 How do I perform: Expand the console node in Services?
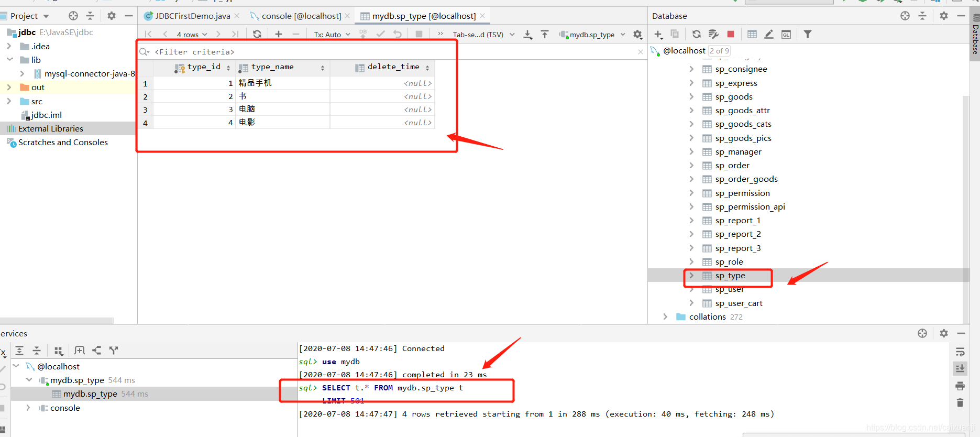coord(28,408)
